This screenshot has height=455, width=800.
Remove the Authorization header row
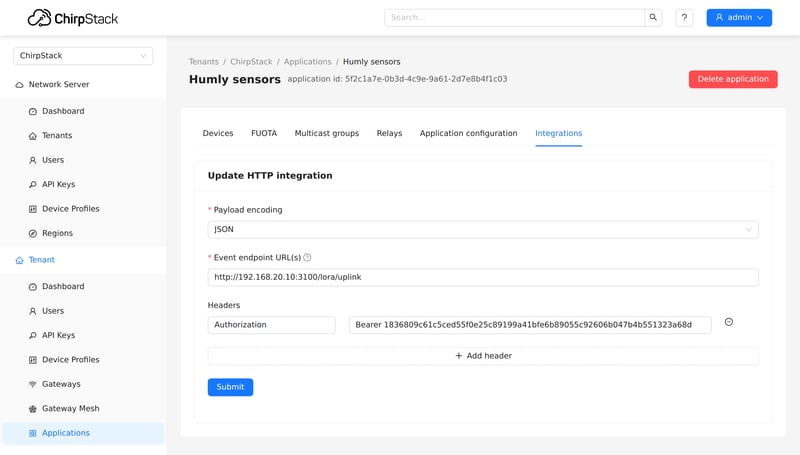(x=729, y=322)
